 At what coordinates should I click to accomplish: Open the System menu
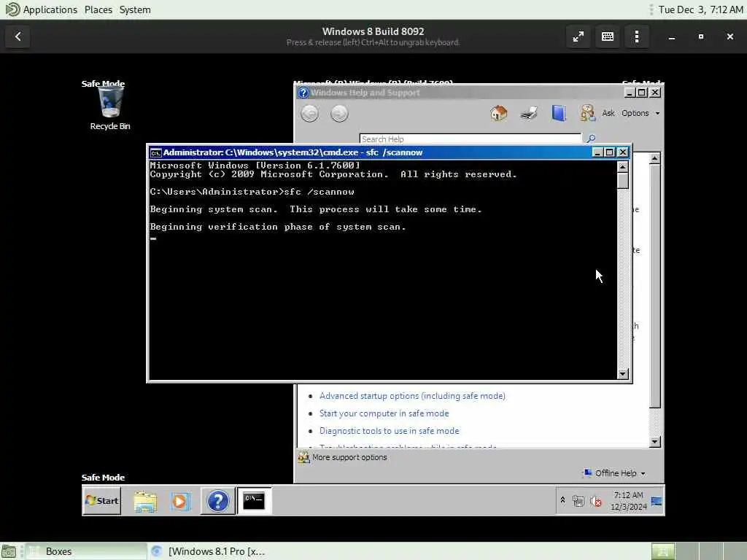pos(135,9)
